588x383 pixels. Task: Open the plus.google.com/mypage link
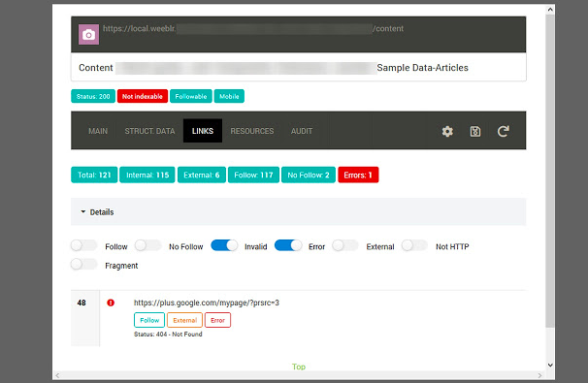point(207,303)
